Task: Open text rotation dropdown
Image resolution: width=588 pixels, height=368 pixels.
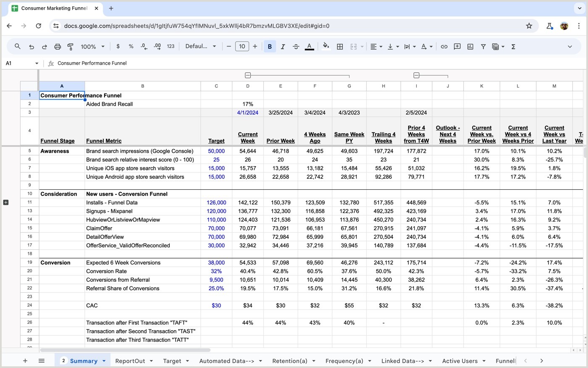Action: pyautogui.click(x=427, y=47)
